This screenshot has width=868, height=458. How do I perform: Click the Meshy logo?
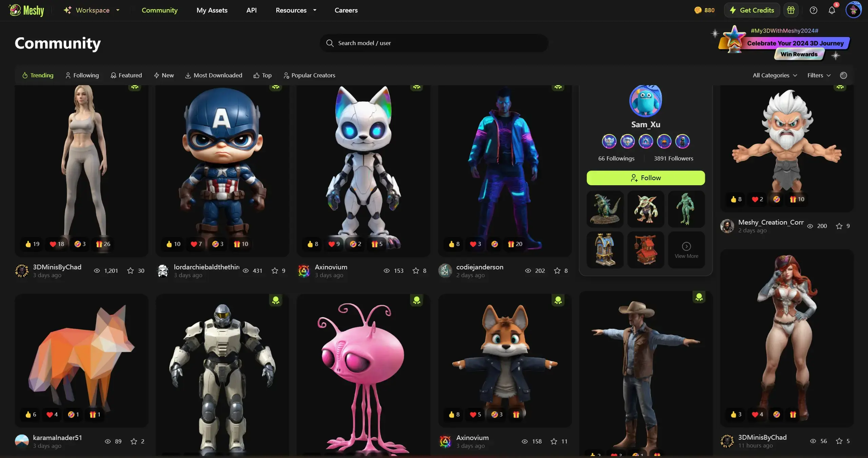[x=27, y=10]
